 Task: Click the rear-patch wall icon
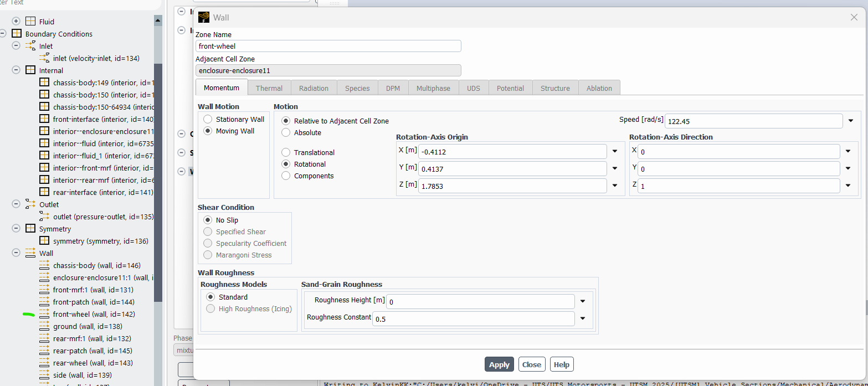pyautogui.click(x=44, y=351)
